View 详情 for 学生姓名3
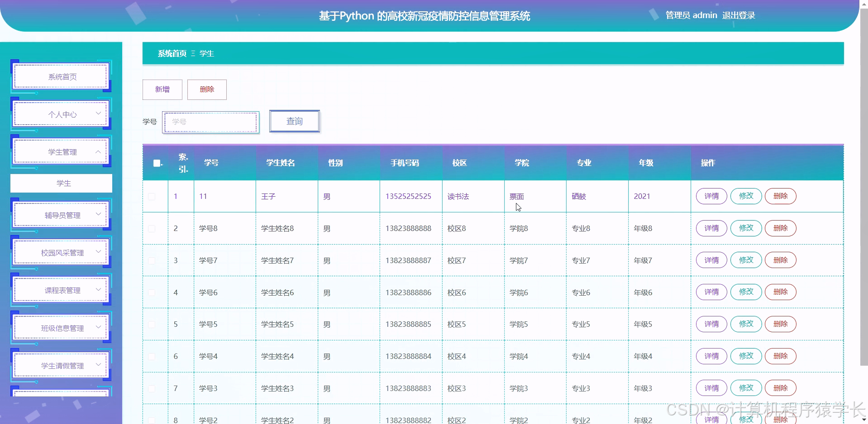Screen dimensions: 868x424 (x=711, y=388)
